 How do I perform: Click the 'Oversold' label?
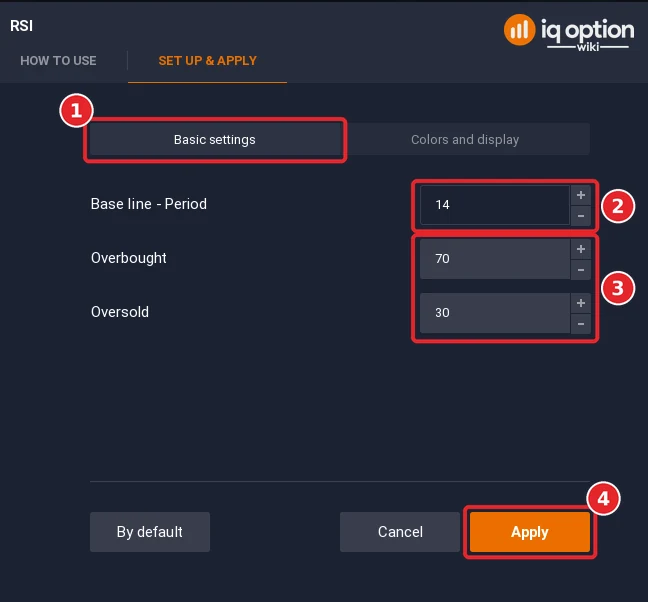pyautogui.click(x=120, y=312)
